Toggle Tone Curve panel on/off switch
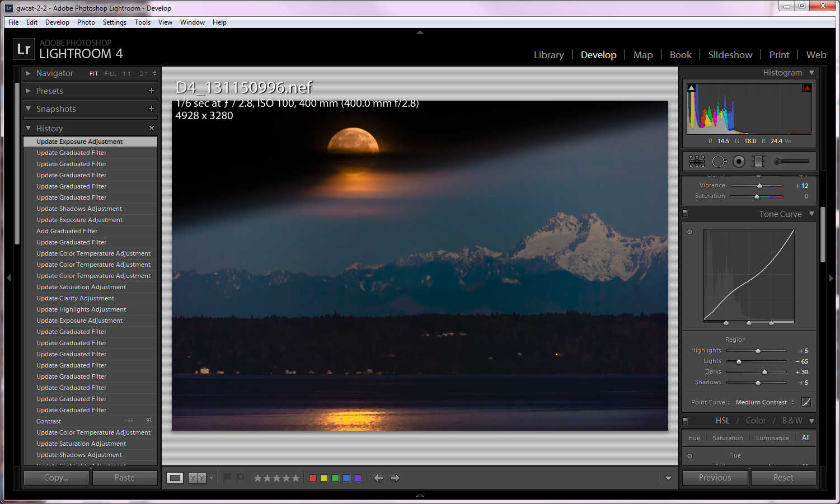This screenshot has height=504, width=840. 684,213
